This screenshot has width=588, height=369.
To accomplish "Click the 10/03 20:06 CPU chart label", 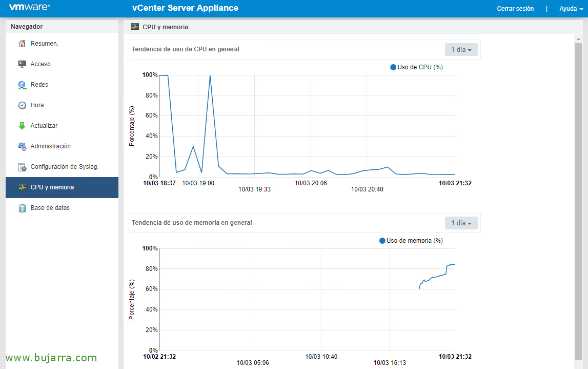I will pyautogui.click(x=311, y=183).
